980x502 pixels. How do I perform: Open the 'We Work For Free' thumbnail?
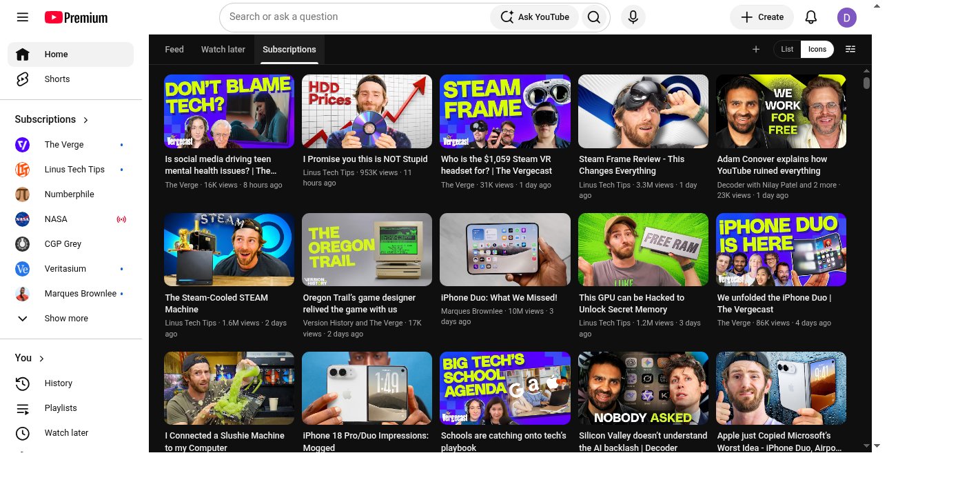click(x=781, y=111)
